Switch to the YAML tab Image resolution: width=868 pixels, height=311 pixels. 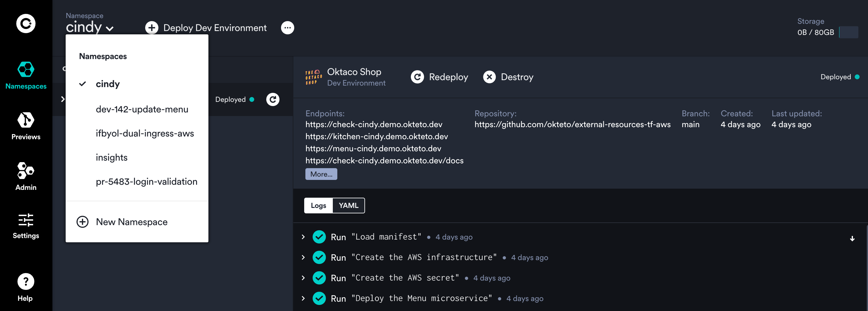(348, 206)
